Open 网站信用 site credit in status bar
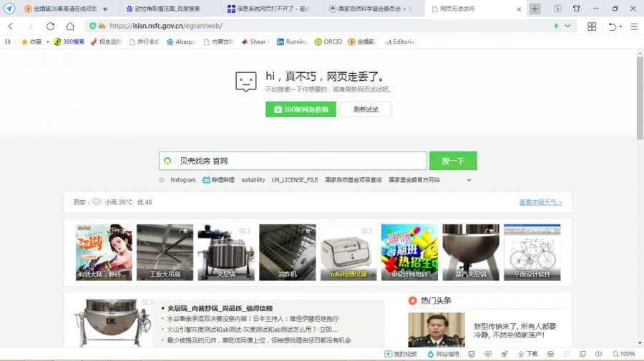This screenshot has width=644, height=361. coord(443,354)
